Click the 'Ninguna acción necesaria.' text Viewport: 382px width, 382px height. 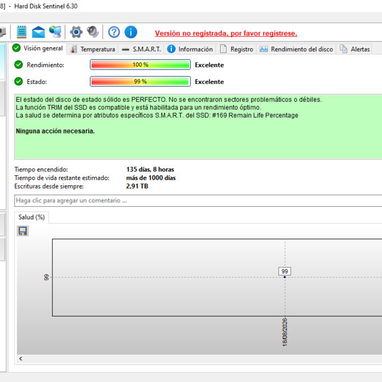coord(55,131)
